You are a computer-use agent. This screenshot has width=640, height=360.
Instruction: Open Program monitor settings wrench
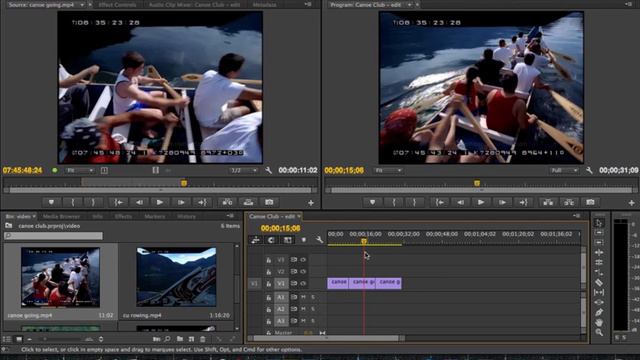point(589,170)
